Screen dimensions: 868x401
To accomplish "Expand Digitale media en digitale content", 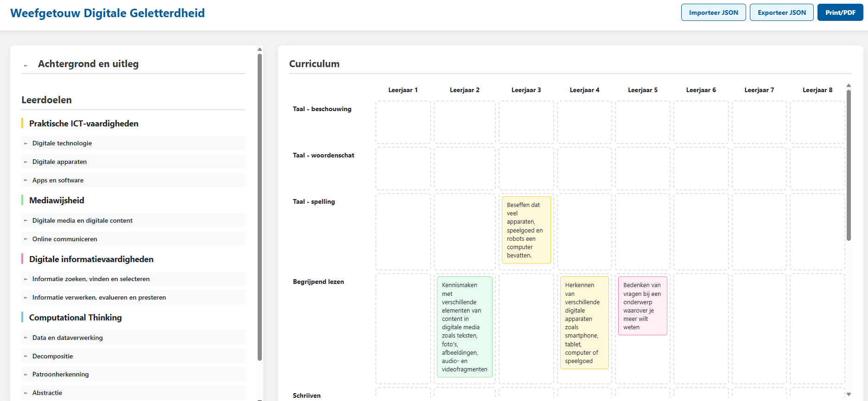I will tap(133, 220).
